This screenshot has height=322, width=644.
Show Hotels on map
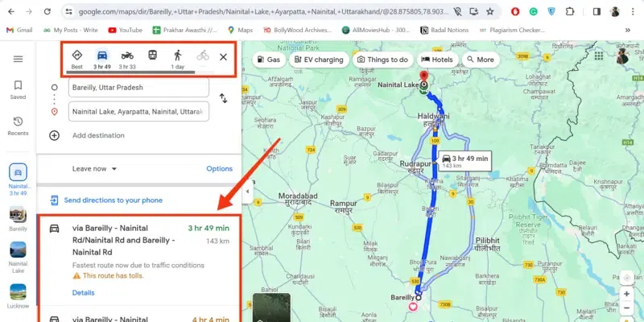tap(437, 60)
